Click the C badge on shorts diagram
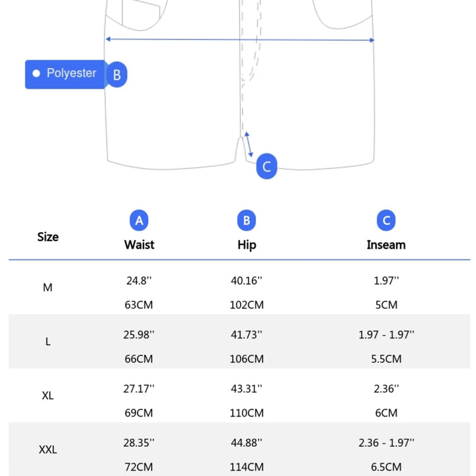The height and width of the screenshot is (476, 476). (x=266, y=167)
